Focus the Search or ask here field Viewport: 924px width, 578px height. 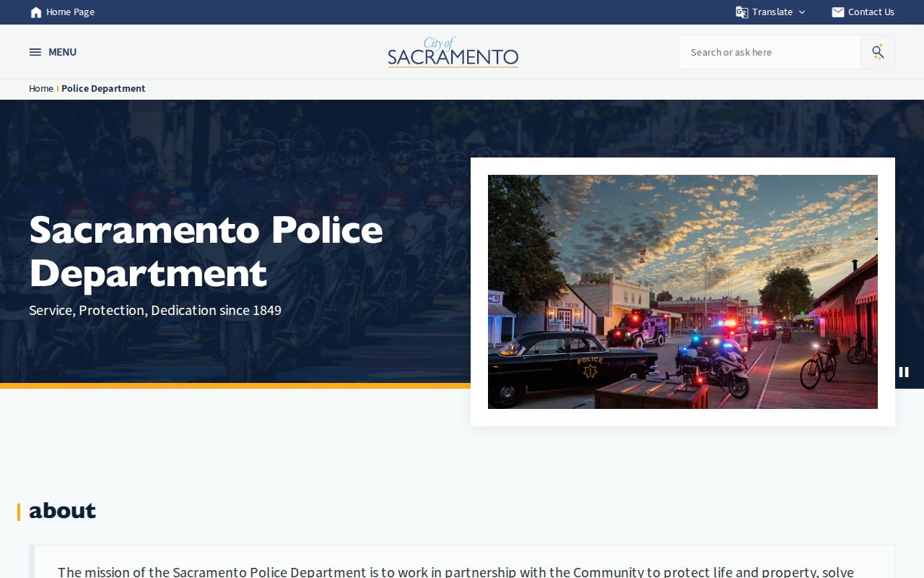(x=770, y=52)
